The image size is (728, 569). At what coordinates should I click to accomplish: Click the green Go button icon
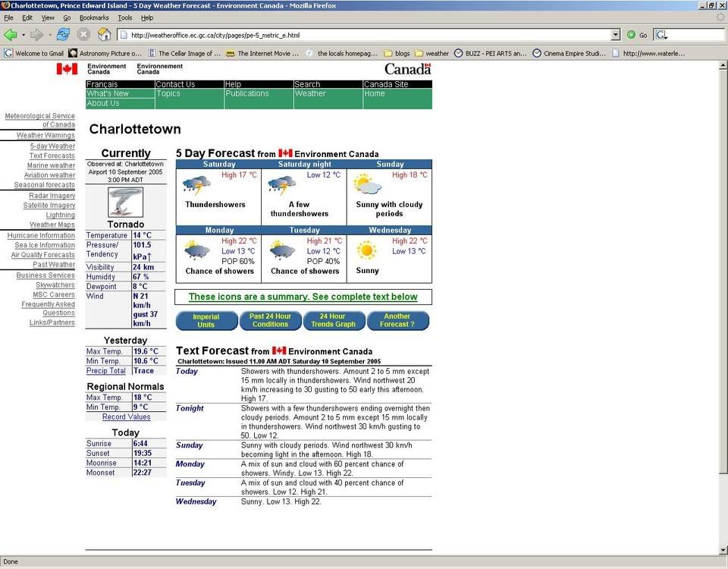click(631, 35)
